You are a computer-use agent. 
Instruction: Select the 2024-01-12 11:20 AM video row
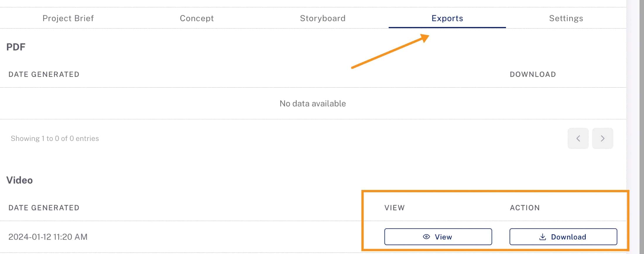(48, 237)
